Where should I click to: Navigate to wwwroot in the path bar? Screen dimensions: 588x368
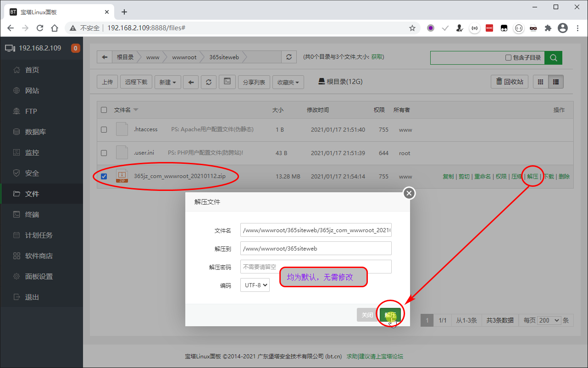[x=184, y=57]
